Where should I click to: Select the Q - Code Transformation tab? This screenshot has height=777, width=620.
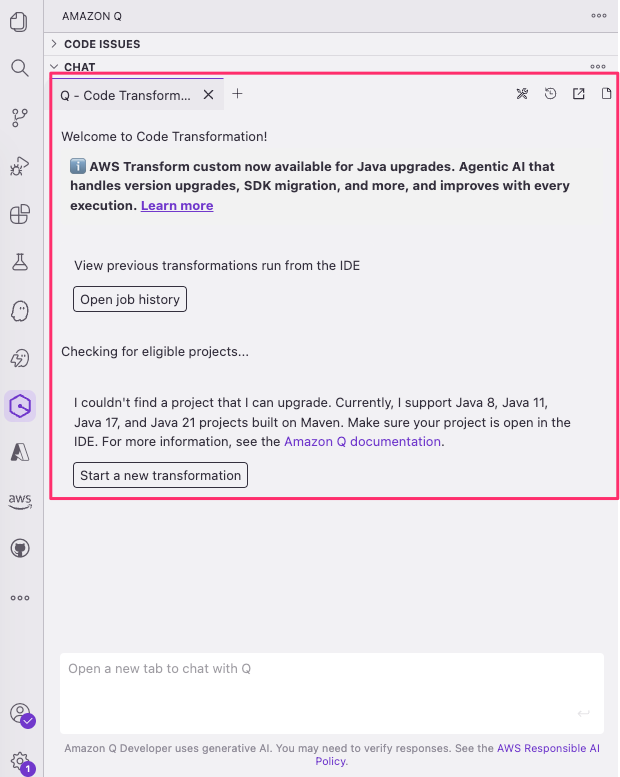point(125,95)
